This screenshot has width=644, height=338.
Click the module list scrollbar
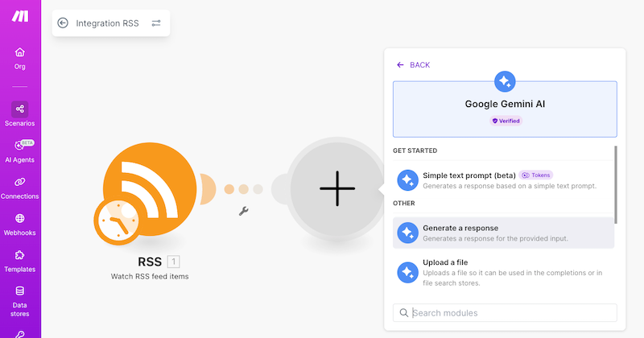point(616,183)
